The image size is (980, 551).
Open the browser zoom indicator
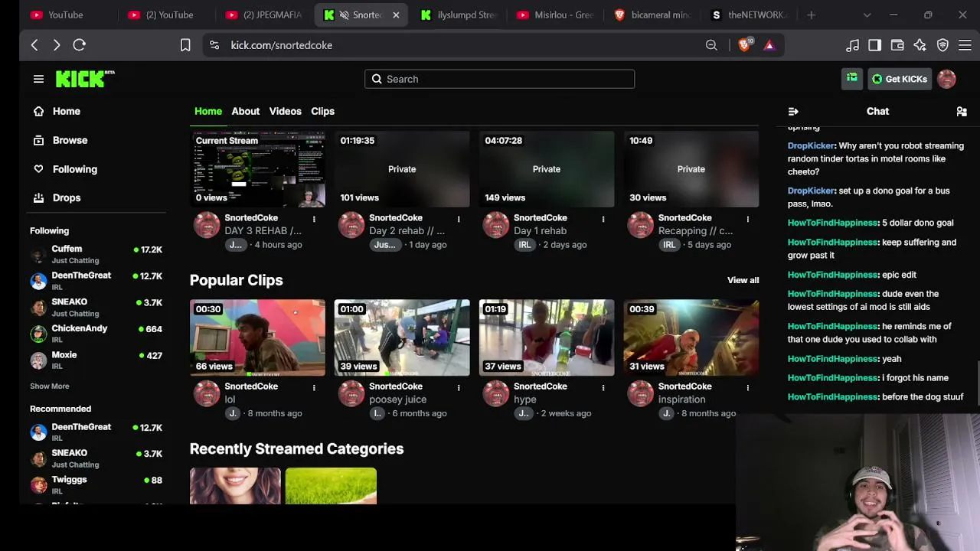coord(711,45)
